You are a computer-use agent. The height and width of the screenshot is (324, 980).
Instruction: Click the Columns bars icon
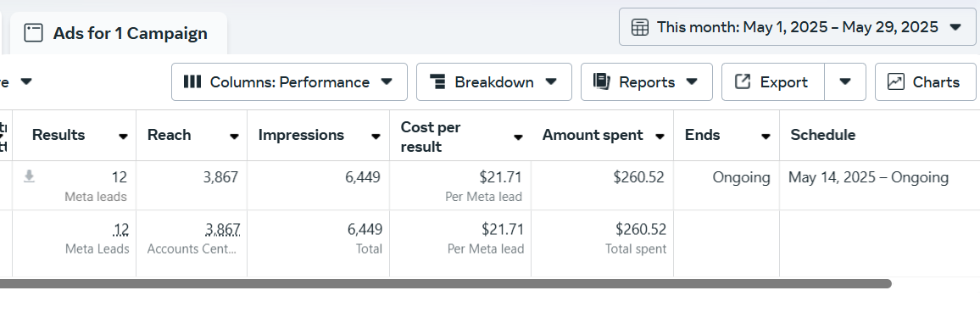(x=192, y=82)
